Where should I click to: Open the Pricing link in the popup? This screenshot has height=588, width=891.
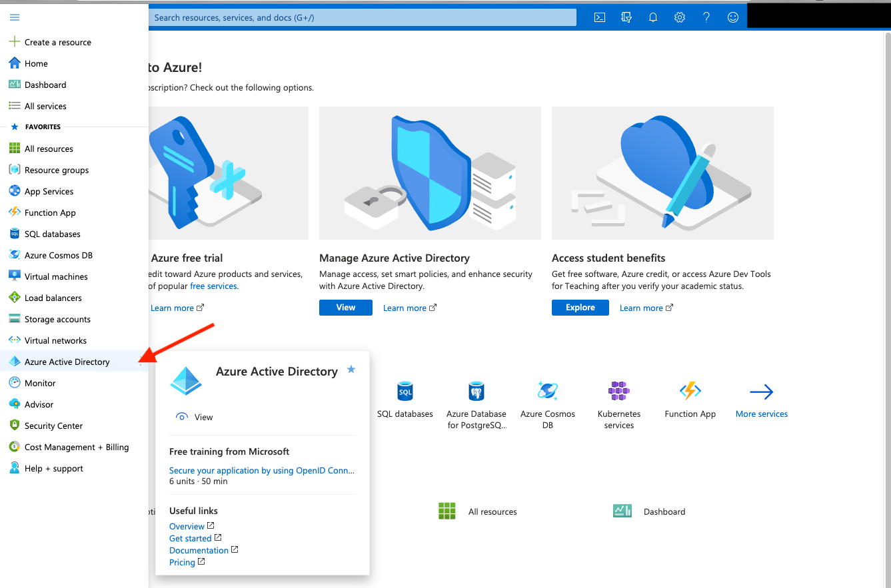coord(183,562)
